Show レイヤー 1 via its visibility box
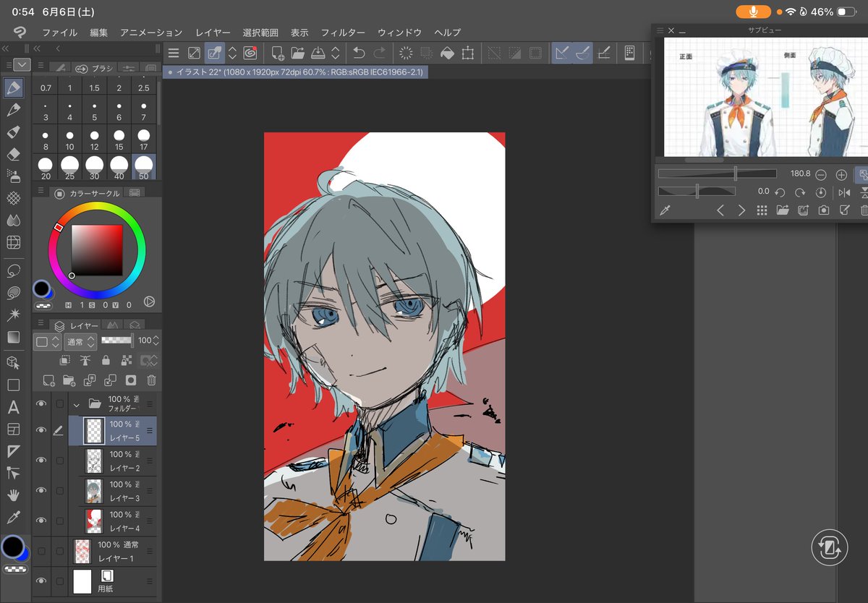The image size is (868, 603). [41, 551]
